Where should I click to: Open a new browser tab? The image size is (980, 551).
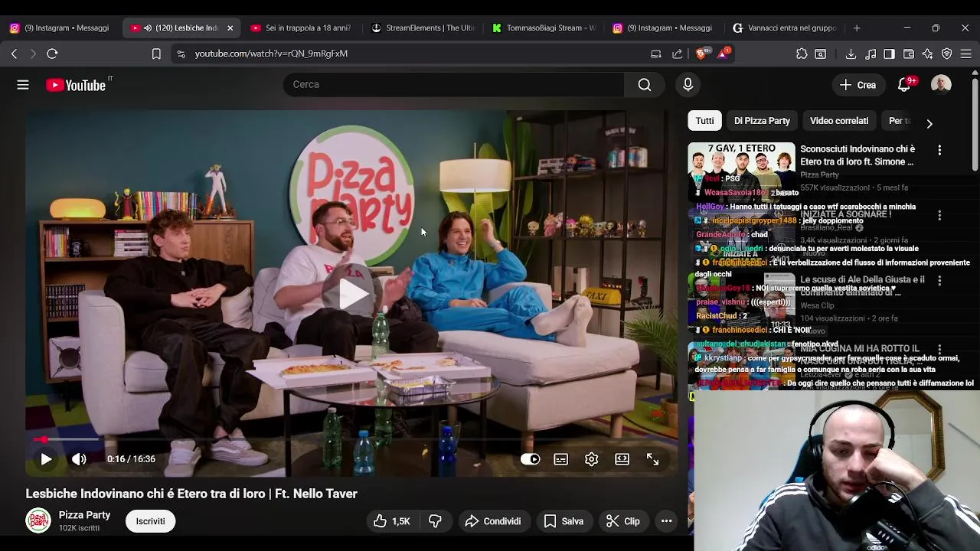coord(857,28)
